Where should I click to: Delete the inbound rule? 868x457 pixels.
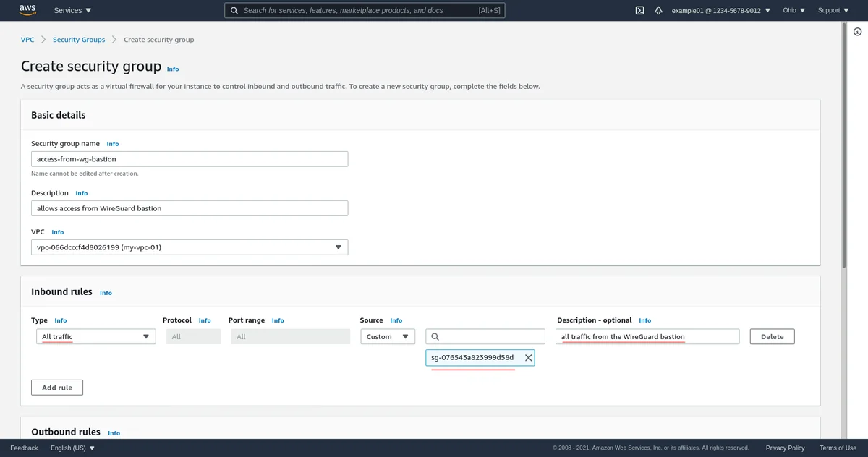(x=772, y=337)
